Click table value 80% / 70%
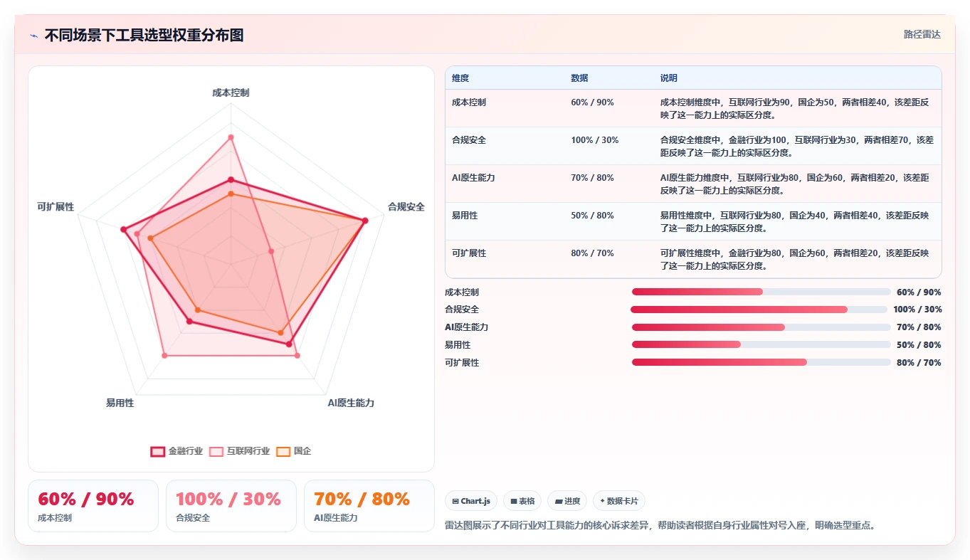Viewport: 970px width, 560px height. 592,253
